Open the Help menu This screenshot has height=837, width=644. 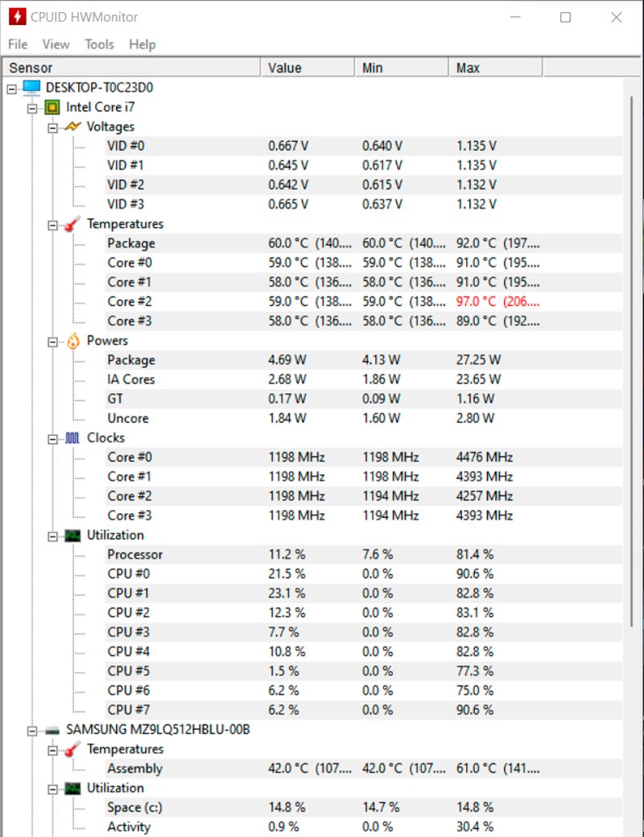[142, 44]
